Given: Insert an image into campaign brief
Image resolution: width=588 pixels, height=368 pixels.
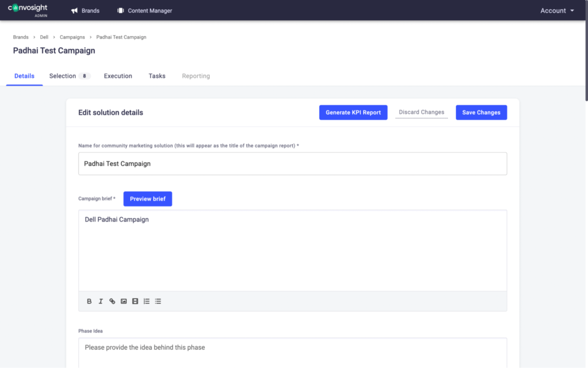Looking at the screenshot, I should coord(123,301).
